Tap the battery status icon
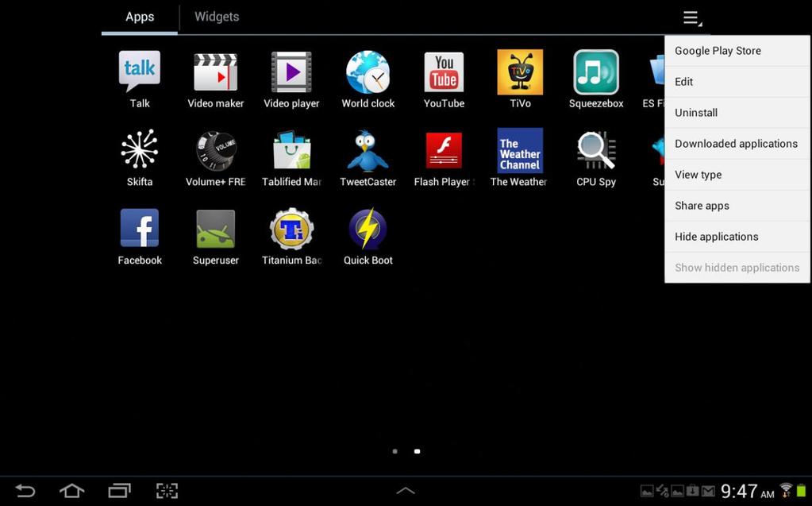The height and width of the screenshot is (506, 812). tap(802, 490)
